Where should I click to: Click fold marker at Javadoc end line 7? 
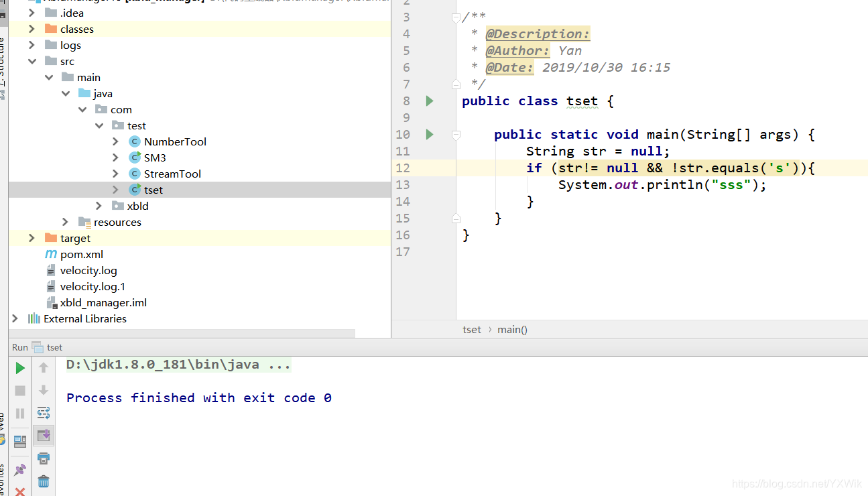point(456,84)
